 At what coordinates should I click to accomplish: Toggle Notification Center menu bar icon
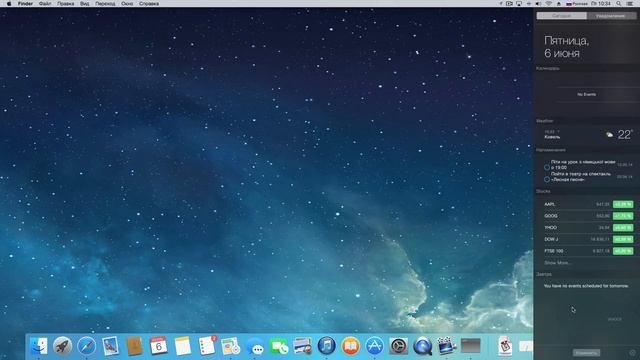[631, 4]
